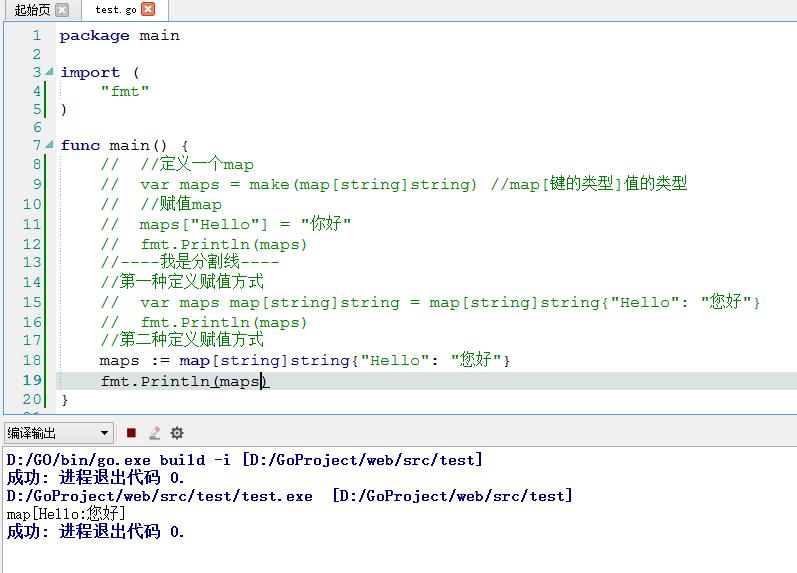Viewport: 797px width, 573px height.
Task: Click 'fmt.Println(maps)' on line 19
Action: coord(184,381)
